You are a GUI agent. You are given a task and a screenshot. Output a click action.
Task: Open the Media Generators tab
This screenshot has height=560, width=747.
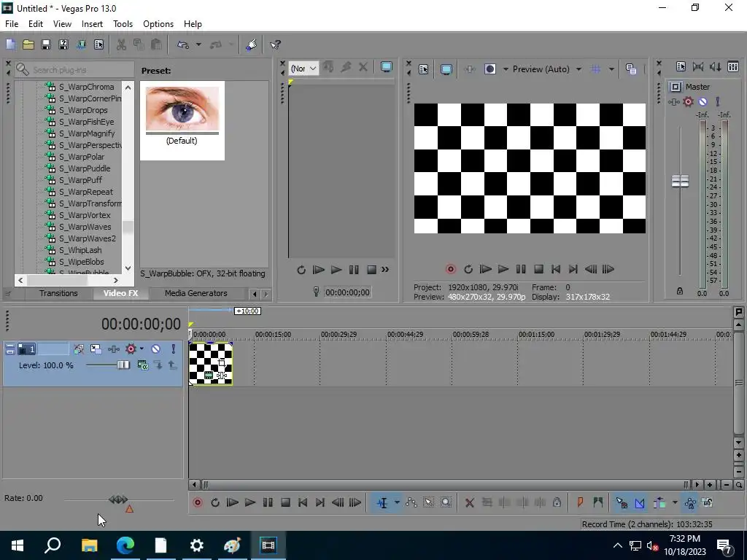[196, 293]
